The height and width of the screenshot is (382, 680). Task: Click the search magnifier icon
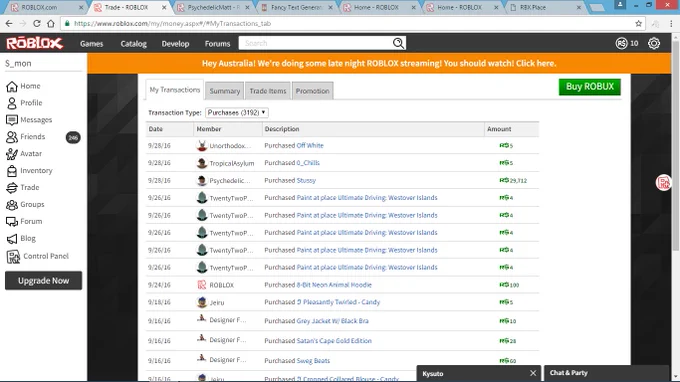[398, 43]
